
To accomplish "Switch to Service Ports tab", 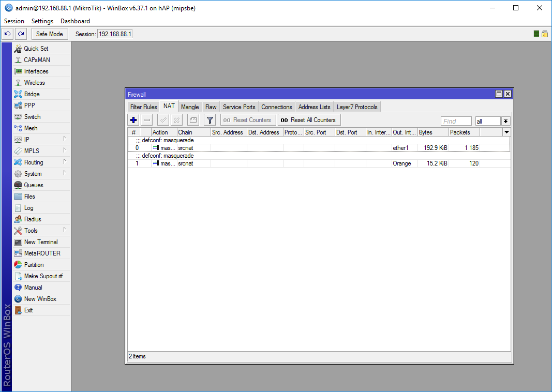I will click(239, 107).
